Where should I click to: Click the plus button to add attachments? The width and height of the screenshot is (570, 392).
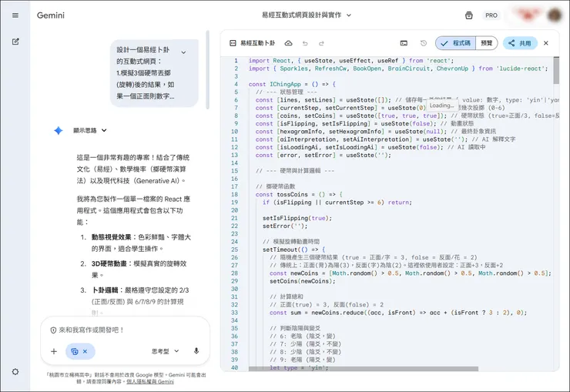[x=54, y=351]
